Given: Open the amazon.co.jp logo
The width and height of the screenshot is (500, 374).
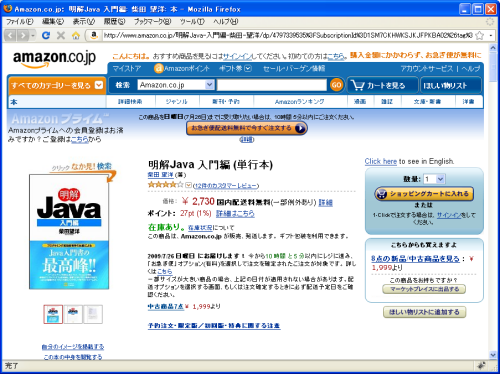Looking at the screenshot, I should click(54, 58).
